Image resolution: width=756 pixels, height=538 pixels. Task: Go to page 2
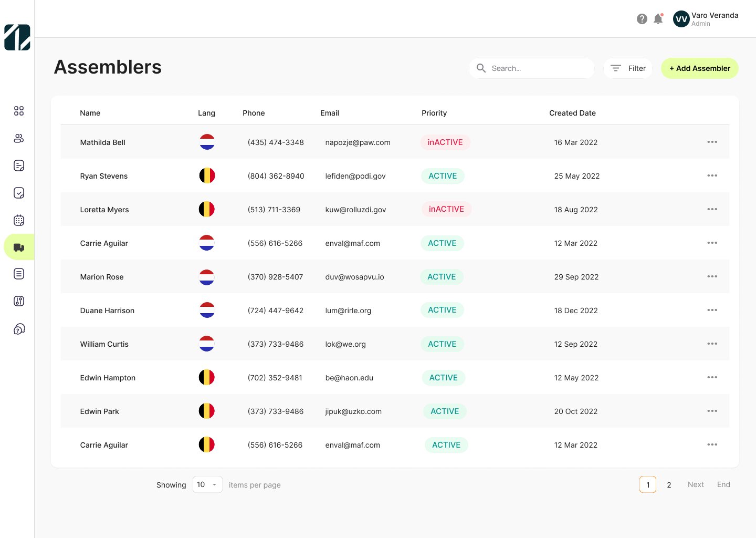tap(669, 485)
